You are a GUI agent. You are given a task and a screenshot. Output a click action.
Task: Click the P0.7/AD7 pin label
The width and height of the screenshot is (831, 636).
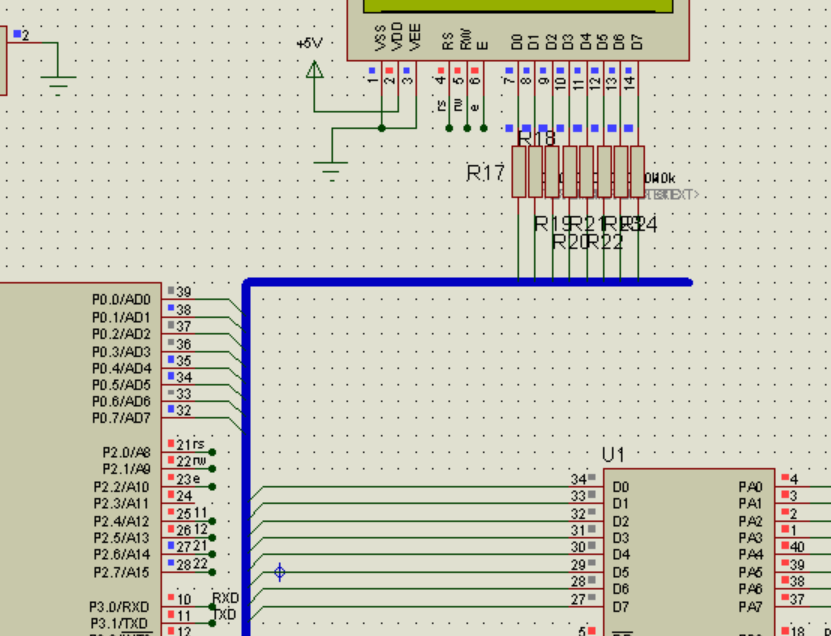point(121,419)
